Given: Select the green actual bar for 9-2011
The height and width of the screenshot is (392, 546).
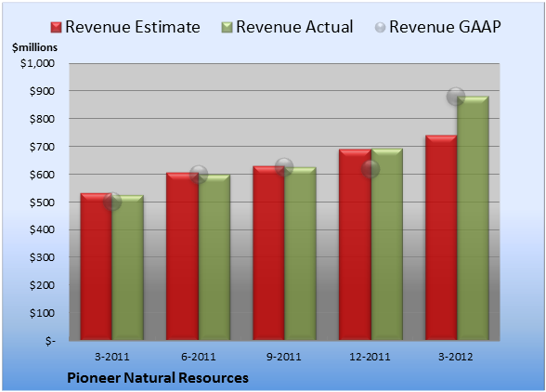Looking at the screenshot, I should tap(301, 254).
